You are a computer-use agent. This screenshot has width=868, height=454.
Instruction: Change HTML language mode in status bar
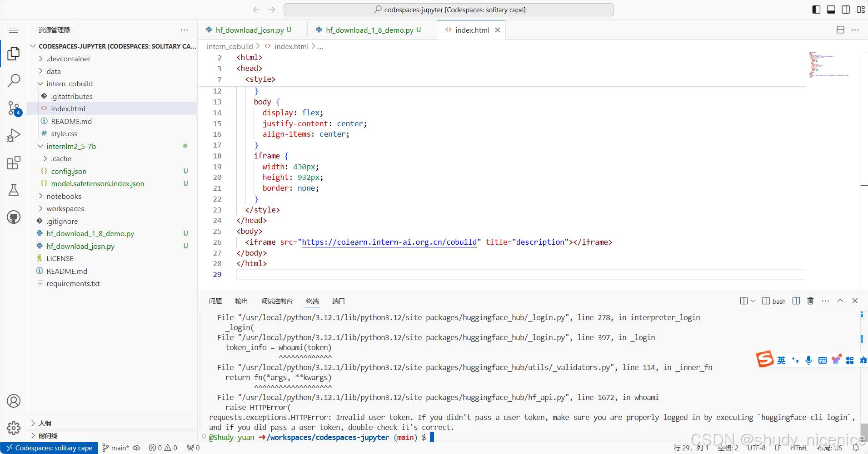point(799,448)
